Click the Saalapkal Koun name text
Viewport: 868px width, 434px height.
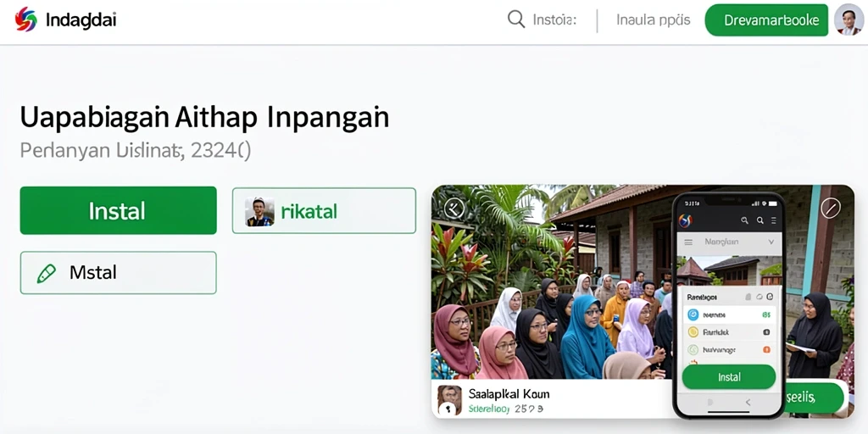click(509, 394)
